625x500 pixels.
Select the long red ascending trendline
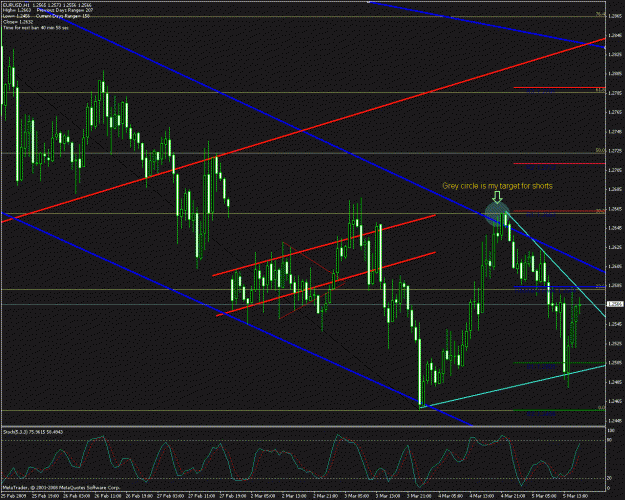click(x=303, y=130)
